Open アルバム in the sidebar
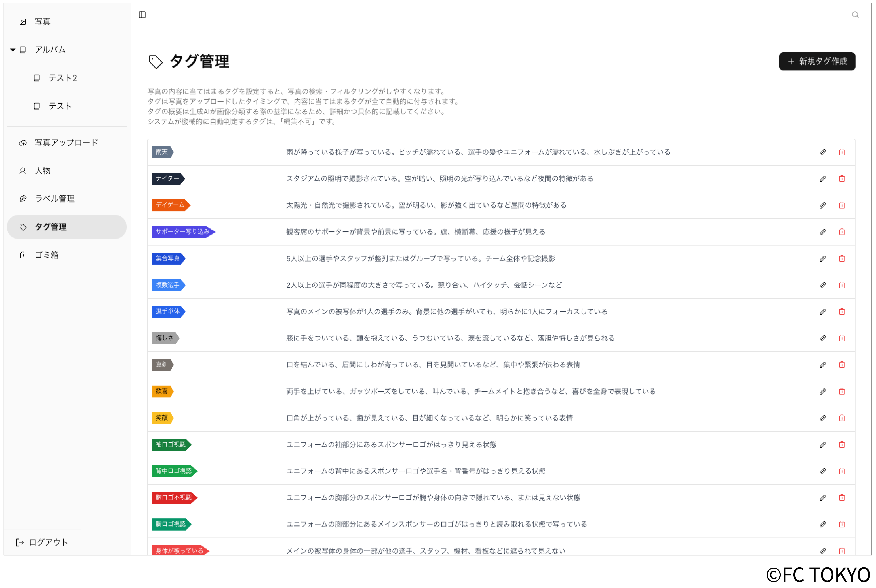This screenshot has width=876, height=588. tap(50, 50)
